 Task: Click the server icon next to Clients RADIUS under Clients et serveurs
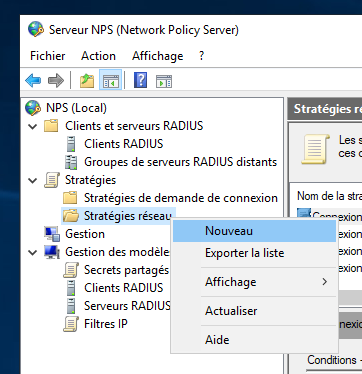(71, 144)
